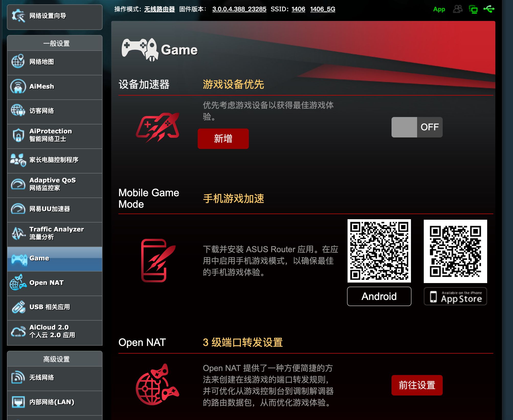Click the 网络设置向导 button
The width and height of the screenshot is (513, 420).
pyautogui.click(x=55, y=17)
